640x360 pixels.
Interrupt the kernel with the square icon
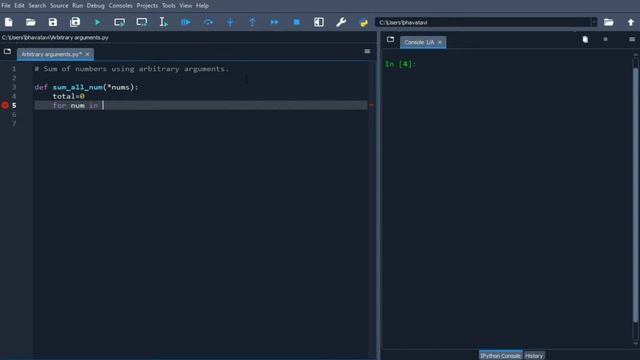point(605,39)
